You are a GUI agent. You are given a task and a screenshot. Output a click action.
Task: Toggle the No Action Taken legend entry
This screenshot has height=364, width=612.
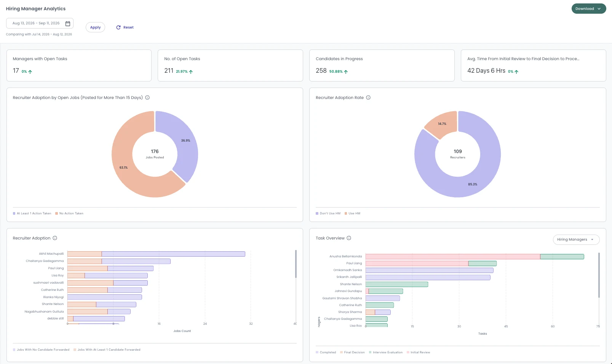[x=69, y=214]
